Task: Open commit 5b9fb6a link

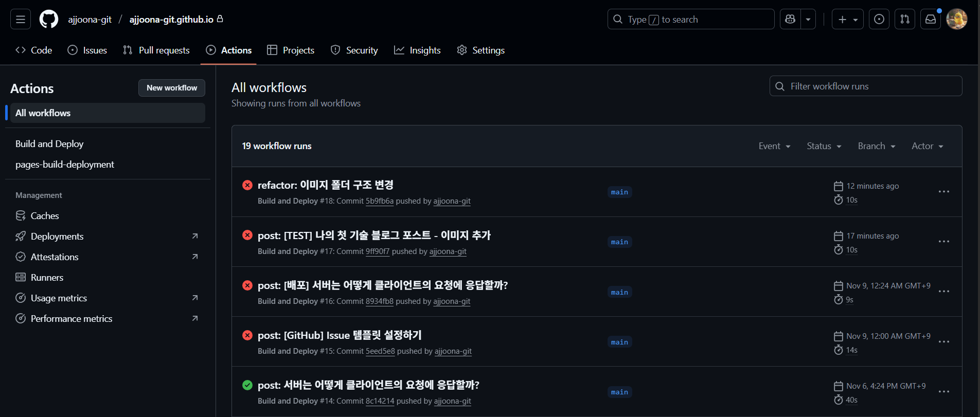Action: pos(380,201)
